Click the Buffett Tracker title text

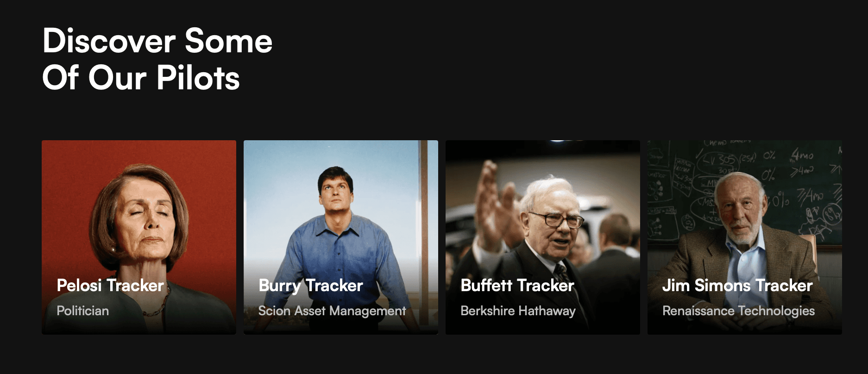tap(517, 285)
